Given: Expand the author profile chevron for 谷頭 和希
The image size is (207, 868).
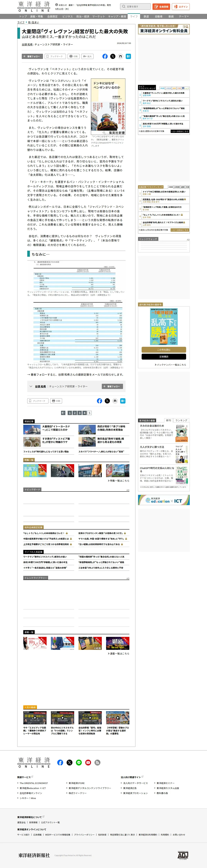Looking at the screenshot, I should [x=31, y=387].
